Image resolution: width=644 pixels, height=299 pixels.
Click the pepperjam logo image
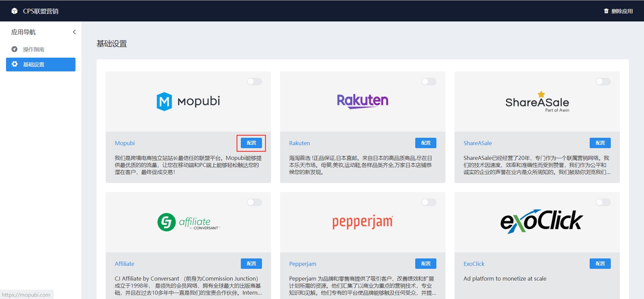(x=363, y=222)
